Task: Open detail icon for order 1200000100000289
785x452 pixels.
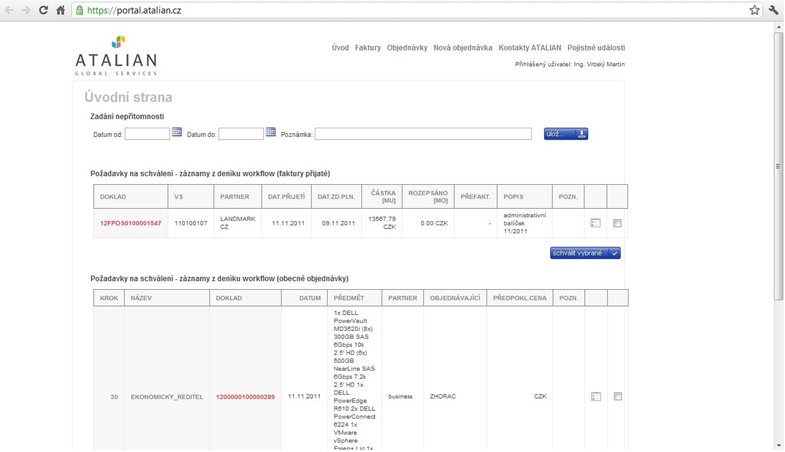Action: click(x=596, y=396)
